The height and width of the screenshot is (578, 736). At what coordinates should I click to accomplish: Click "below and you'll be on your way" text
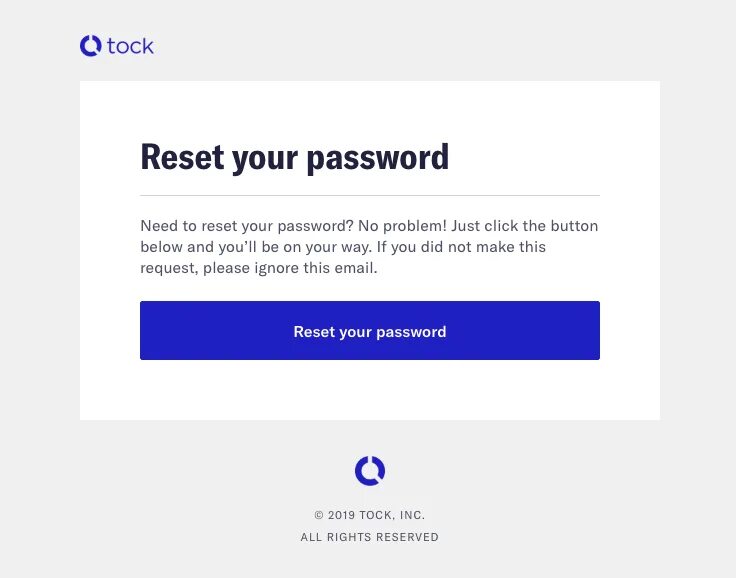255,247
